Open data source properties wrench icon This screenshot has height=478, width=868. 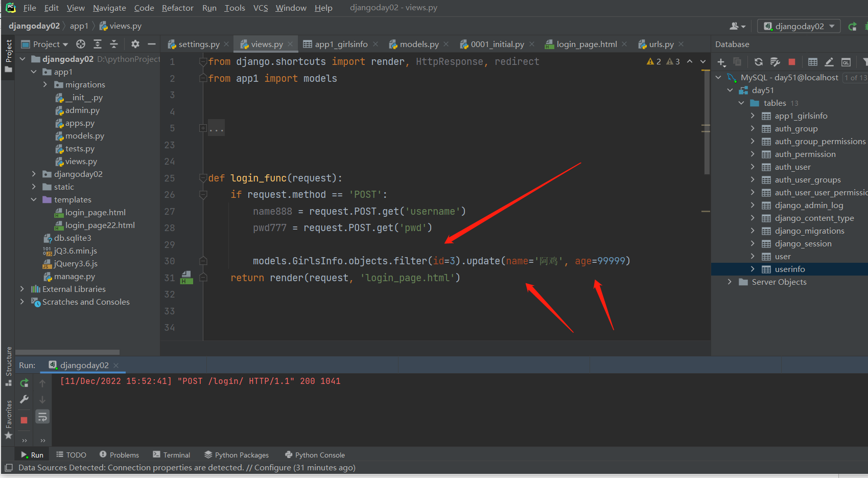coord(775,62)
